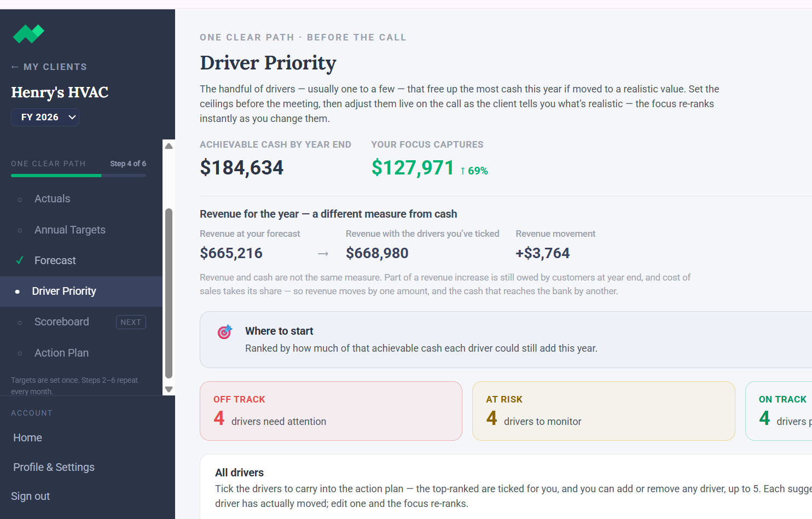
Task: Click the revenue movement +$3,764
Action: [543, 253]
